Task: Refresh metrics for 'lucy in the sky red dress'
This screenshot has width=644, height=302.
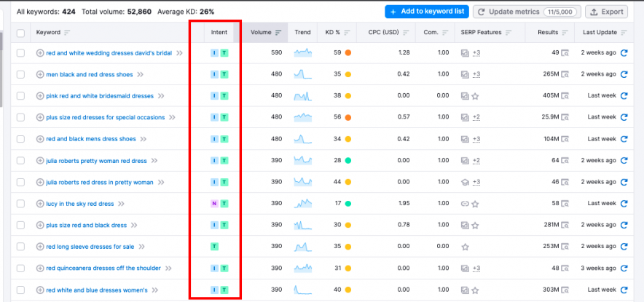Action: pyautogui.click(x=624, y=204)
